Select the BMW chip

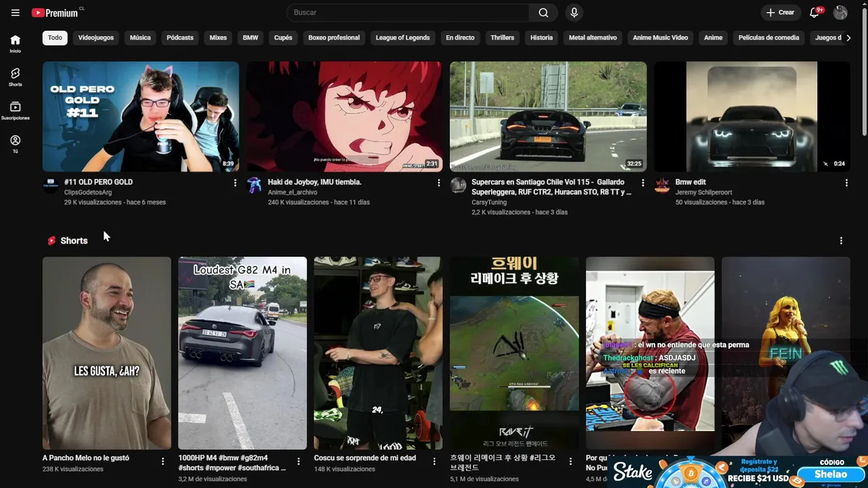click(x=250, y=38)
